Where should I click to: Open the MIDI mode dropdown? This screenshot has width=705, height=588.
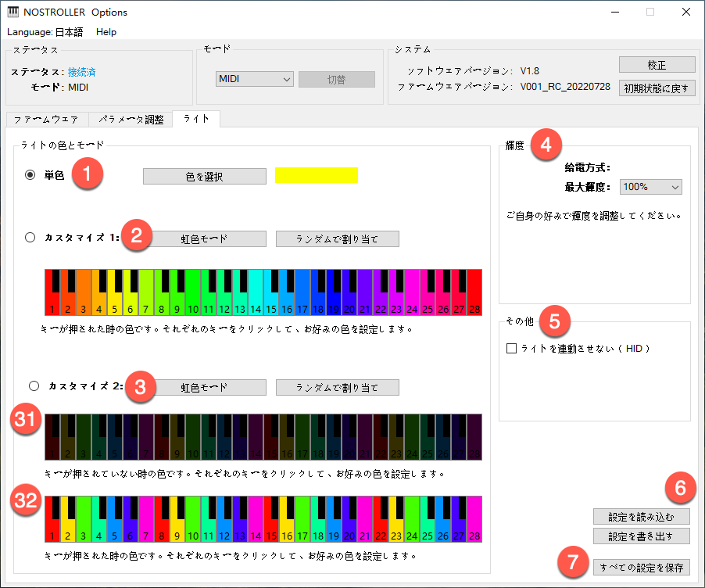[255, 79]
